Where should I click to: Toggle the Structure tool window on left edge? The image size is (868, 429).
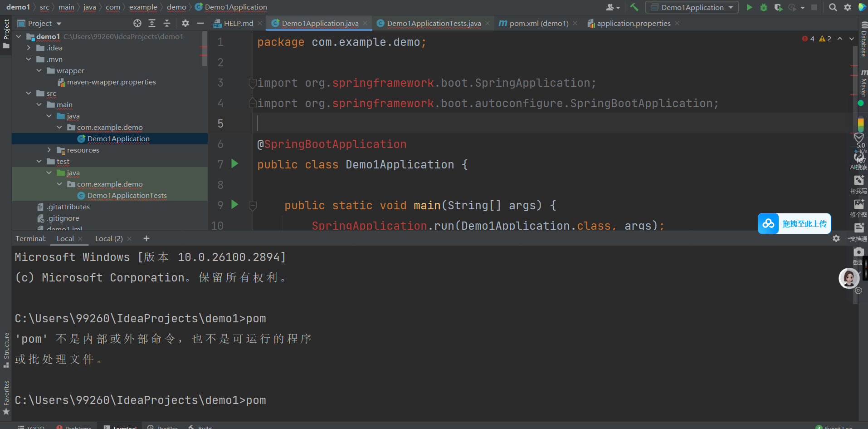(6, 350)
